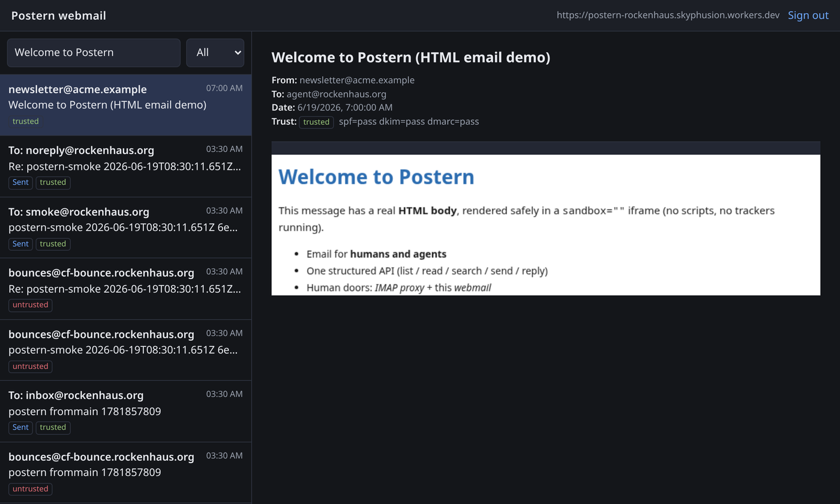Click the spf=pass dkim=pass dmarc=pass text
The width and height of the screenshot is (840, 504).
coord(409,122)
